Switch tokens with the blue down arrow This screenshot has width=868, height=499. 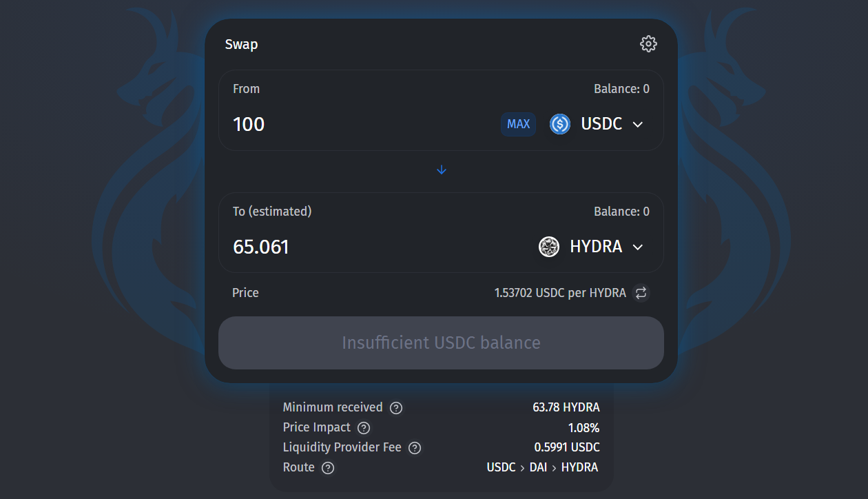[x=442, y=170]
